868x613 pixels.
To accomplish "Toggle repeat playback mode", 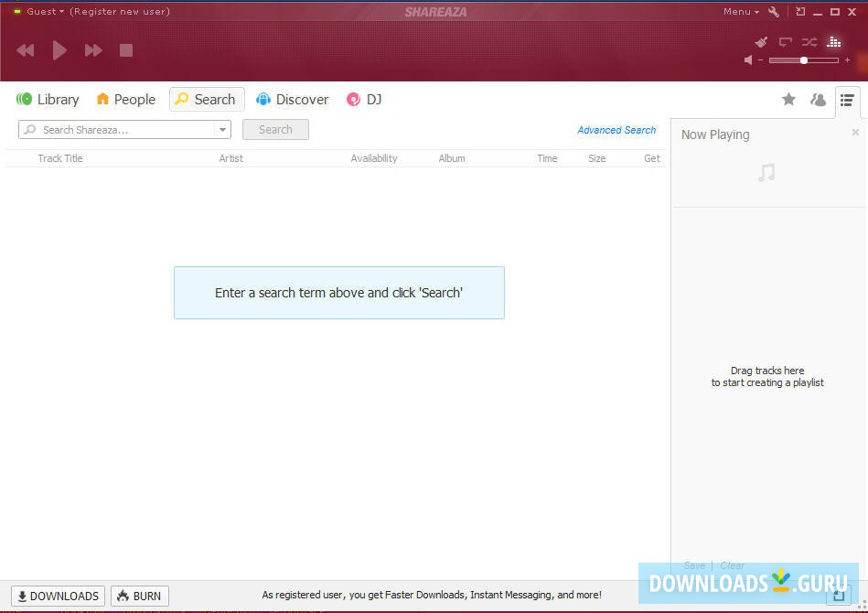I will point(785,42).
